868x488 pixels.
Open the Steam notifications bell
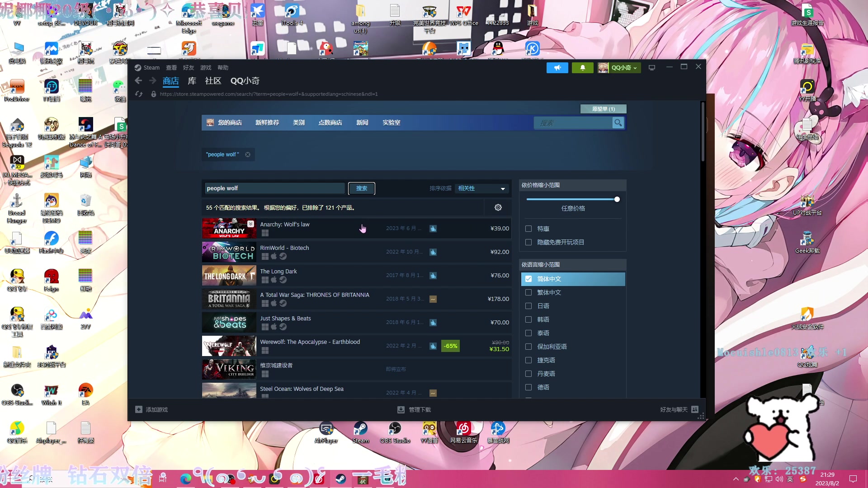582,68
